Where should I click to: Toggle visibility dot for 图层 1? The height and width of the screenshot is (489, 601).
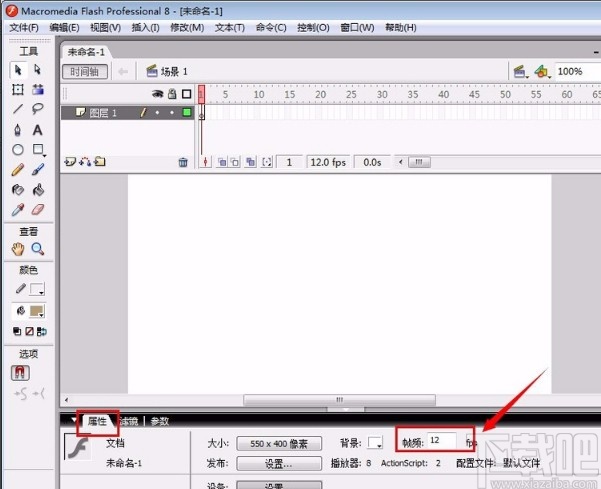click(157, 112)
